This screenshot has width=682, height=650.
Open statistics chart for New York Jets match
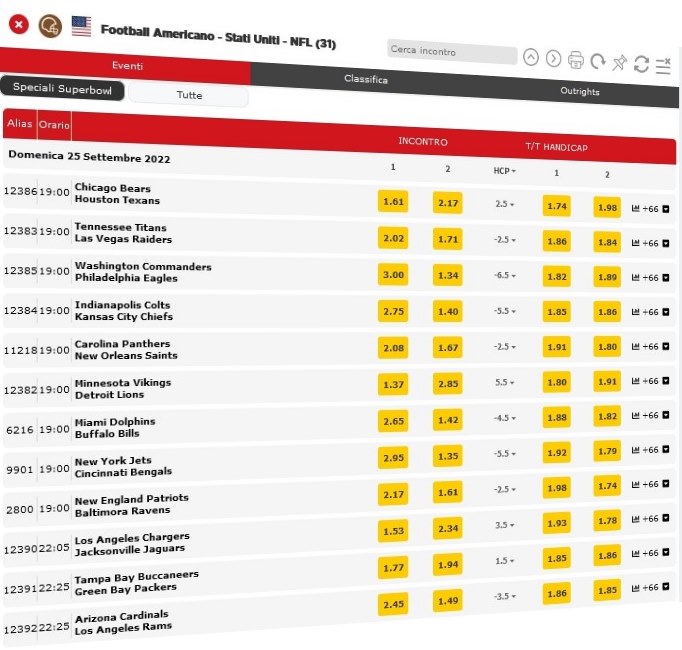coord(635,449)
